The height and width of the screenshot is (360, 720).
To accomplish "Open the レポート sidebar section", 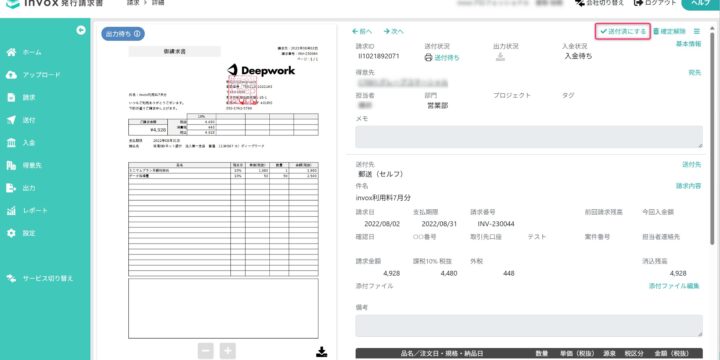I will 28,211.
